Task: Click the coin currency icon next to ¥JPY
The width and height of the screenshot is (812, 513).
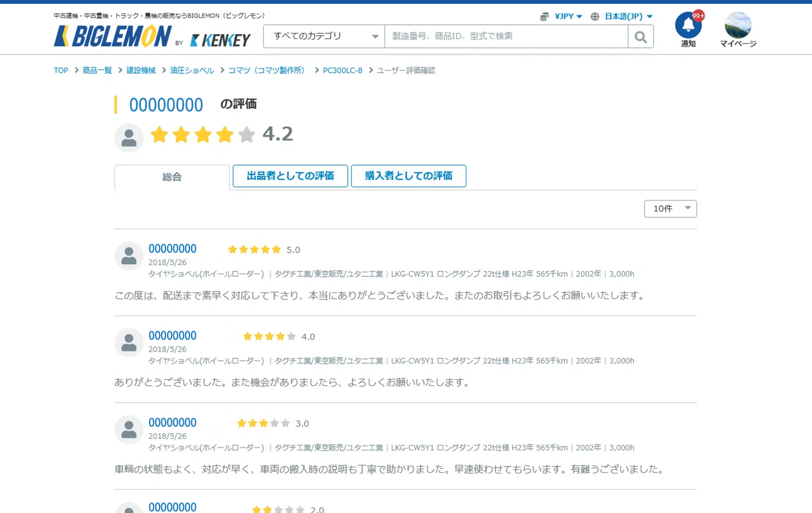Action: tap(545, 17)
